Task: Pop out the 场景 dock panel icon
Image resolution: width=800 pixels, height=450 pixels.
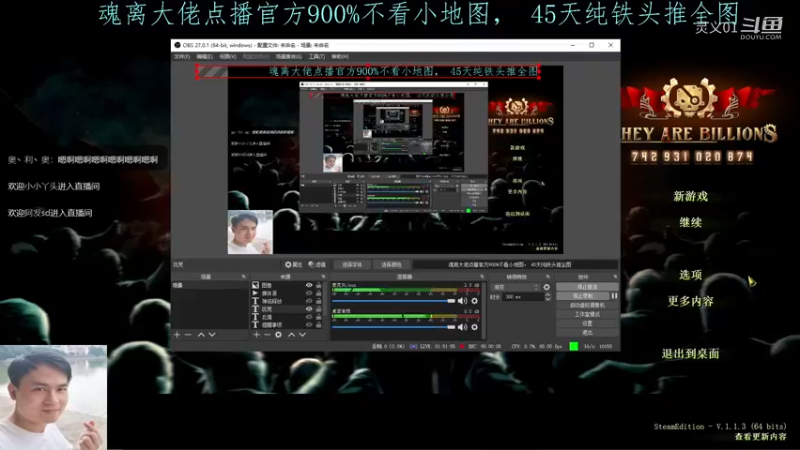Action: click(x=243, y=277)
